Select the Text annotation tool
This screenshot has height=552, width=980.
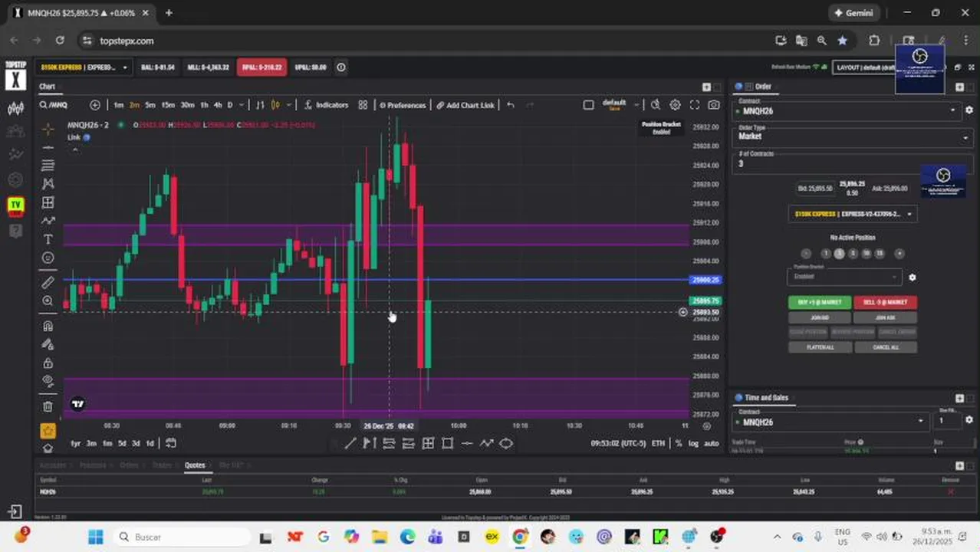[48, 240]
